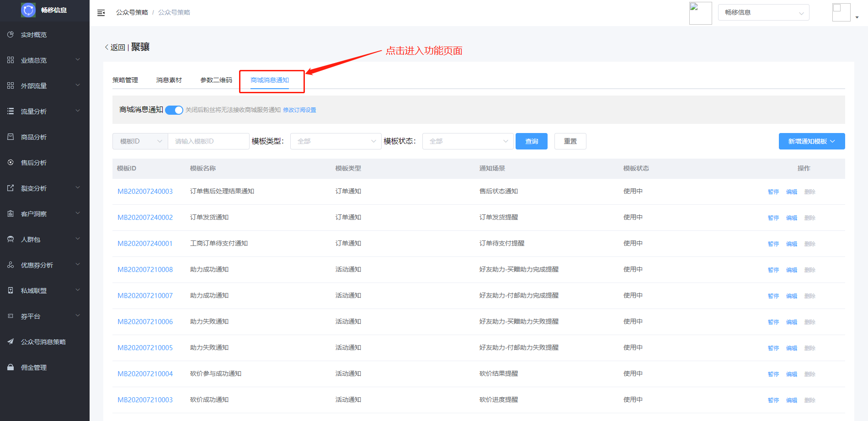Click the sidebar collapse hamburger icon
868x421 pixels.
tap(101, 13)
